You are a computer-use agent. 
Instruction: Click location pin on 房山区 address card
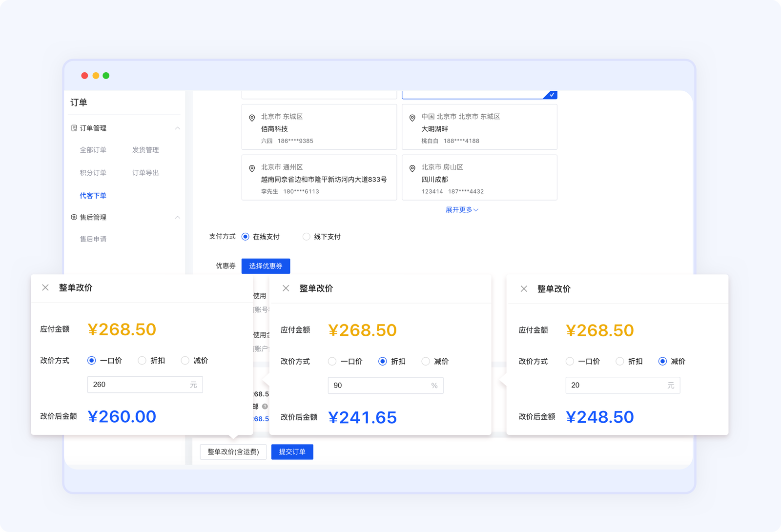[412, 168]
